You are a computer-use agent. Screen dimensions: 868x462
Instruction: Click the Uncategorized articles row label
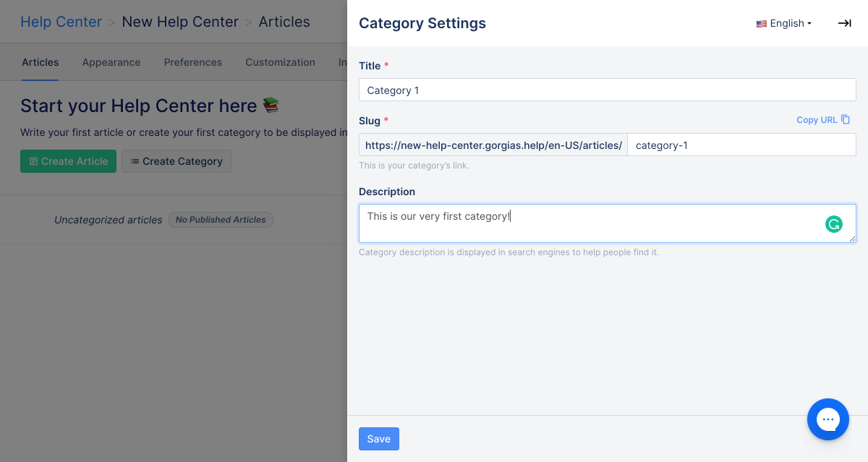tap(109, 220)
